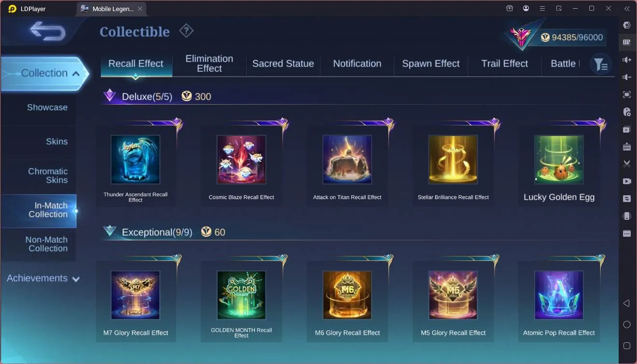This screenshot has height=364, width=637.
Task: Open the Collectible help question mark icon
Action: [186, 31]
